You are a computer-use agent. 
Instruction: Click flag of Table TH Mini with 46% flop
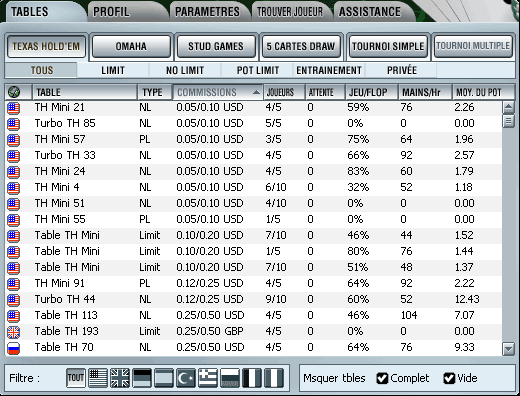(13, 236)
